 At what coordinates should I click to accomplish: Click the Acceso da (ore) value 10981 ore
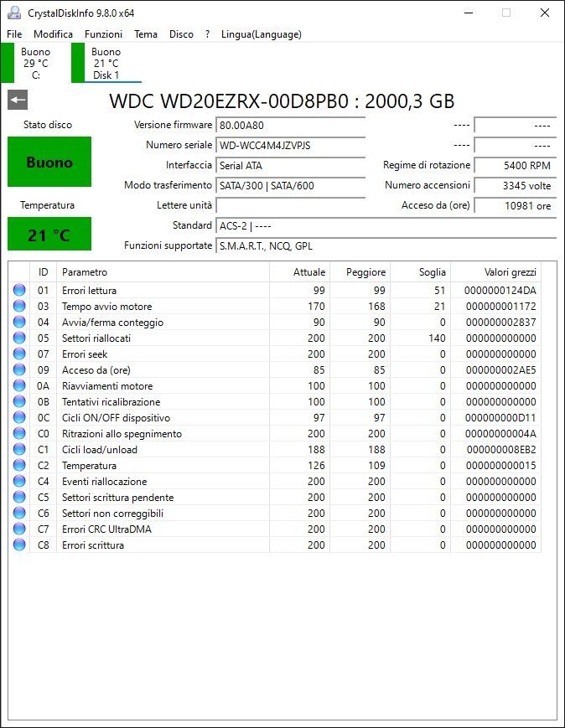pyautogui.click(x=516, y=206)
